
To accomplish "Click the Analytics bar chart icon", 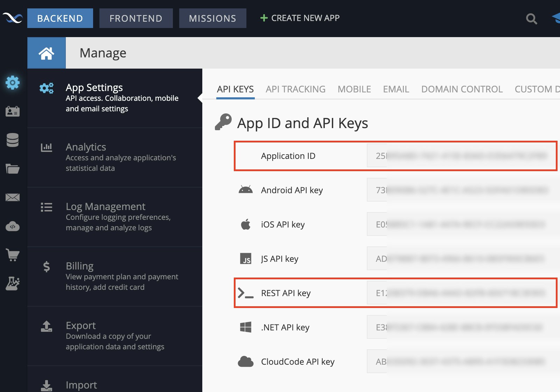I will (x=47, y=147).
